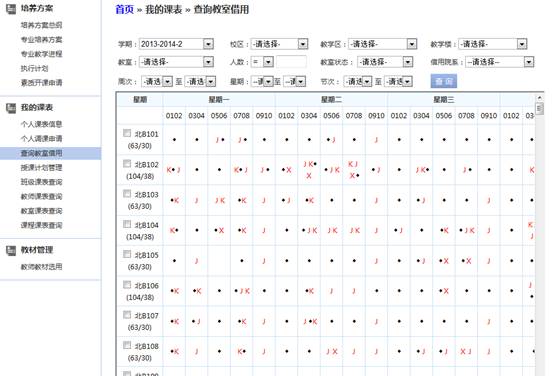Tick the checkbox for room 北B108
This screenshot has height=376, width=554.
click(127, 345)
